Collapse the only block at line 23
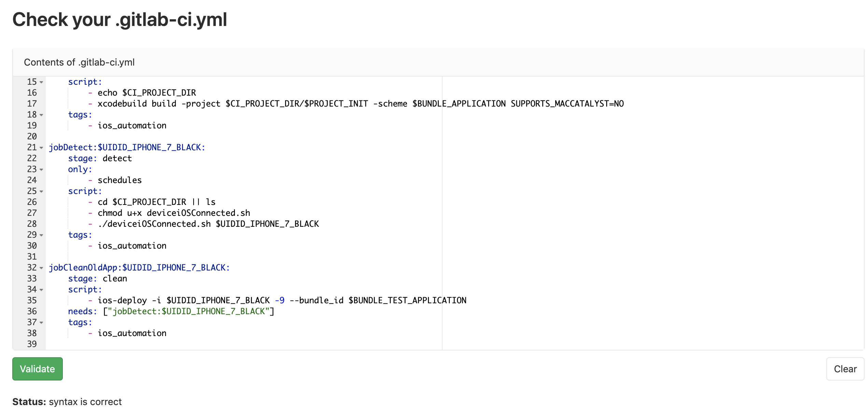 click(x=41, y=170)
